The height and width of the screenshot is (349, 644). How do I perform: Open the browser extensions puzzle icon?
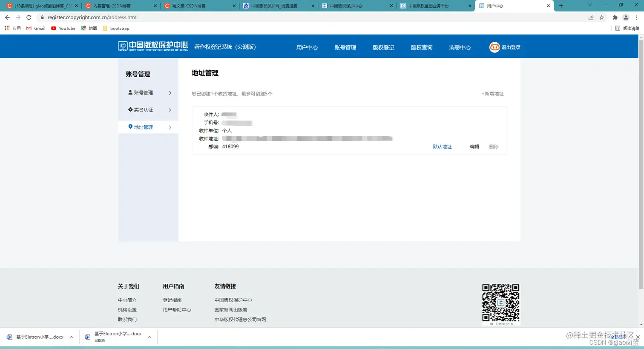[615, 17]
